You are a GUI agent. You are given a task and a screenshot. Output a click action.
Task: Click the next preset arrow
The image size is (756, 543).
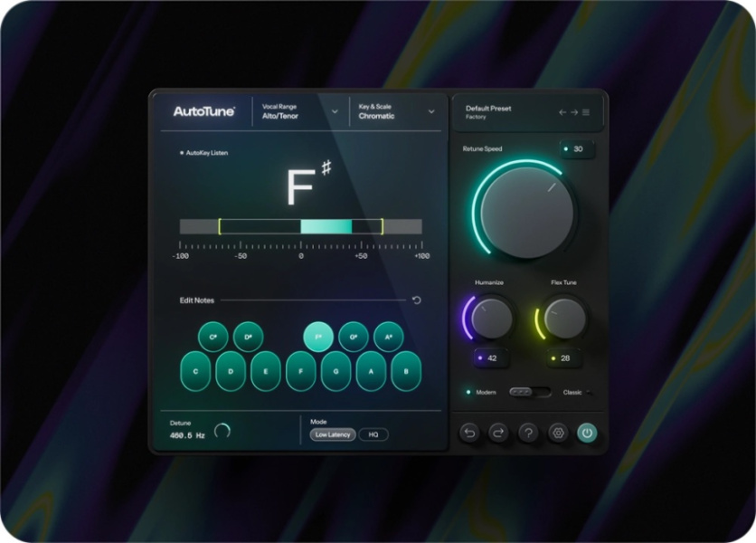[573, 112]
